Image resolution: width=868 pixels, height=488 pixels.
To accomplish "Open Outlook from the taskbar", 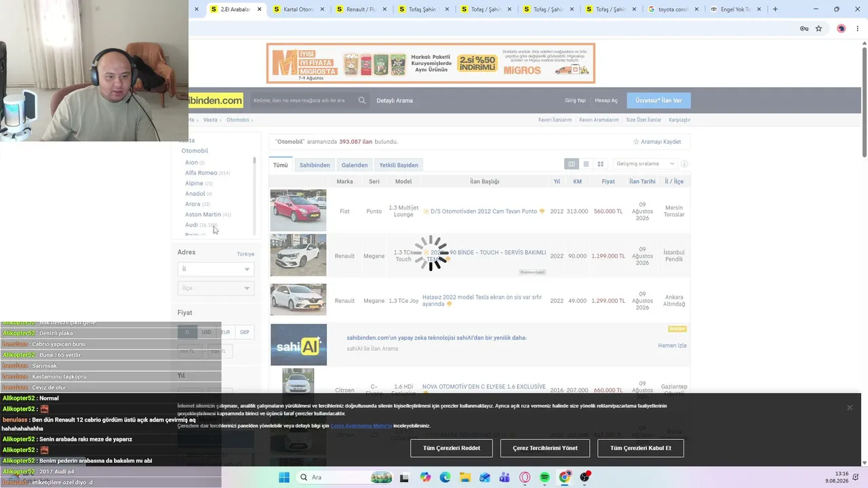I will tap(485, 477).
